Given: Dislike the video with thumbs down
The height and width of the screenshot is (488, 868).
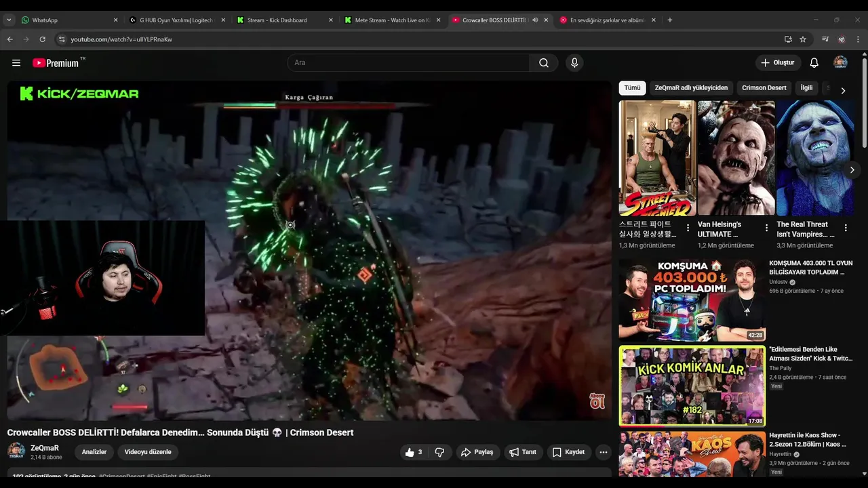Looking at the screenshot, I should pos(439,452).
